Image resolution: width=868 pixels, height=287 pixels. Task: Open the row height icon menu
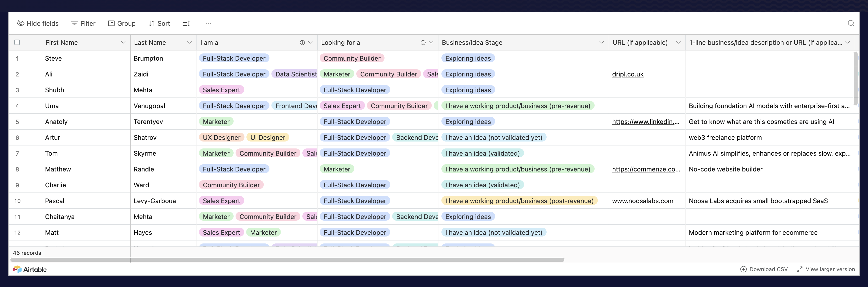tap(186, 23)
